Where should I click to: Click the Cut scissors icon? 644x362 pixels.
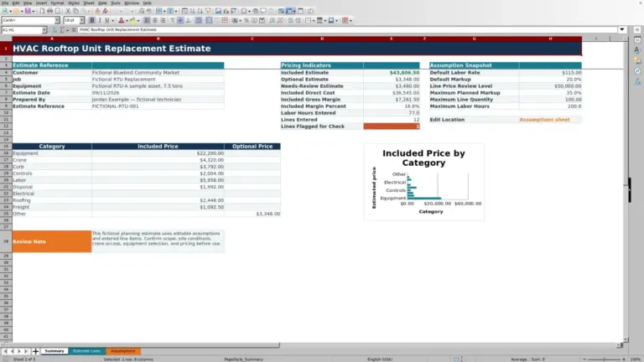click(68, 11)
